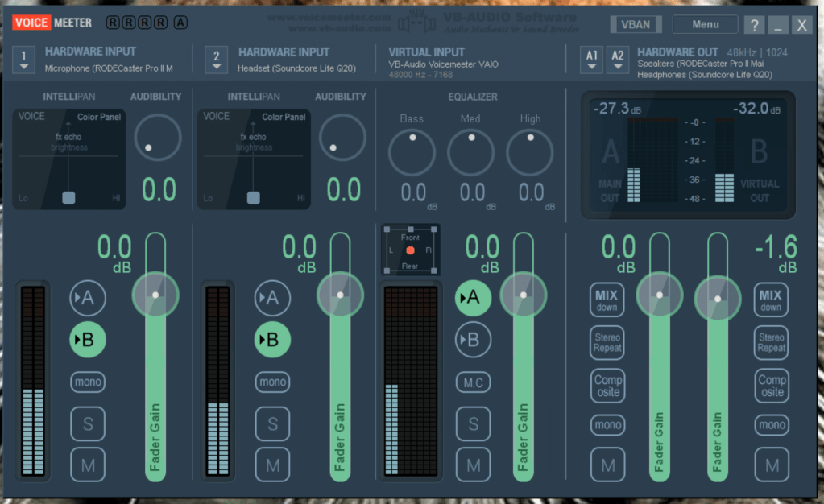Viewport: 824px width, 504px height.
Task: Toggle mono on Hardware Input 1
Action: (x=88, y=382)
